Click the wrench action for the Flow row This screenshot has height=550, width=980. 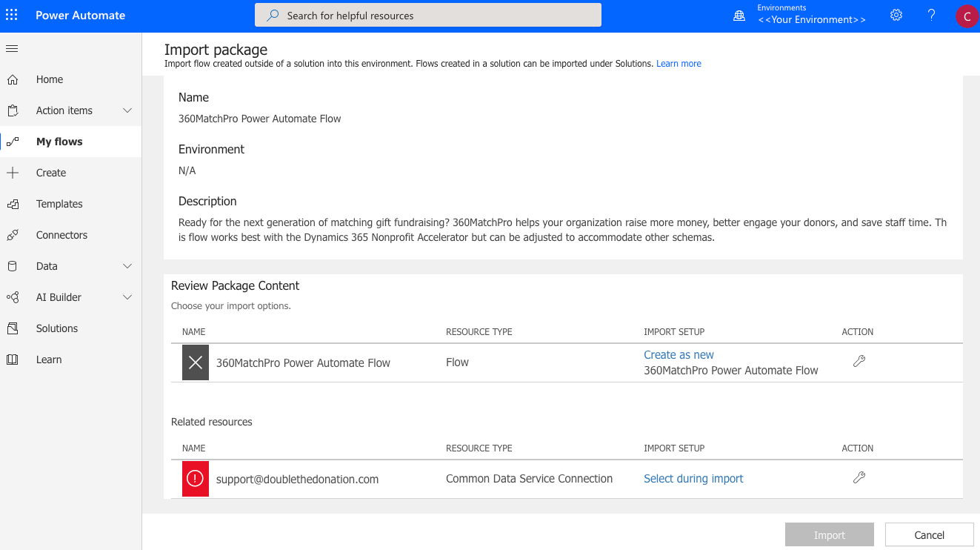[859, 361]
